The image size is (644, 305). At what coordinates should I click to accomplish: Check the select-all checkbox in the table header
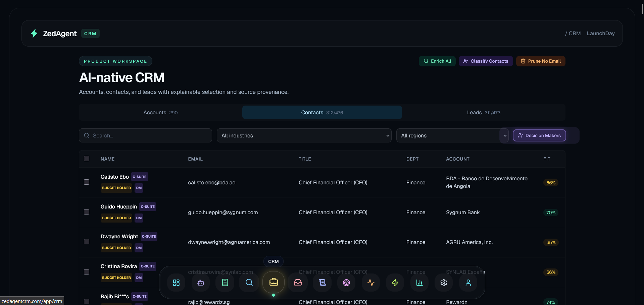tap(86, 159)
